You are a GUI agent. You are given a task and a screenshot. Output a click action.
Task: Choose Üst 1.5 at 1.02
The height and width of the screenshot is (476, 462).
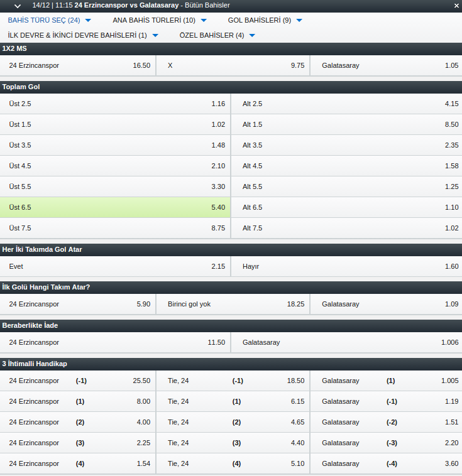[115, 124]
